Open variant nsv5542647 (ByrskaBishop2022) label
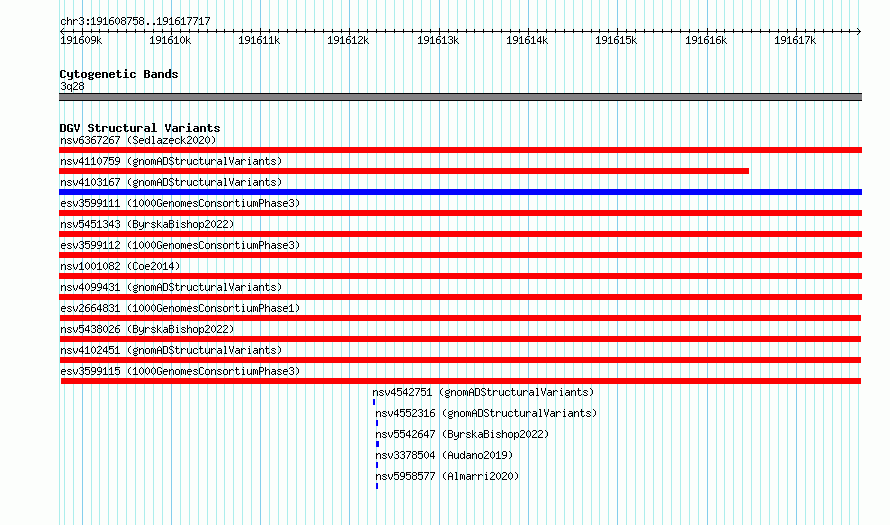 (x=462, y=434)
